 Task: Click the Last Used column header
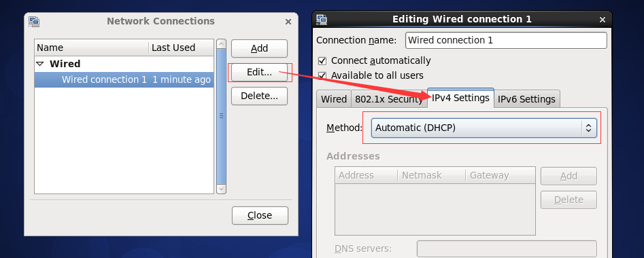tap(181, 48)
